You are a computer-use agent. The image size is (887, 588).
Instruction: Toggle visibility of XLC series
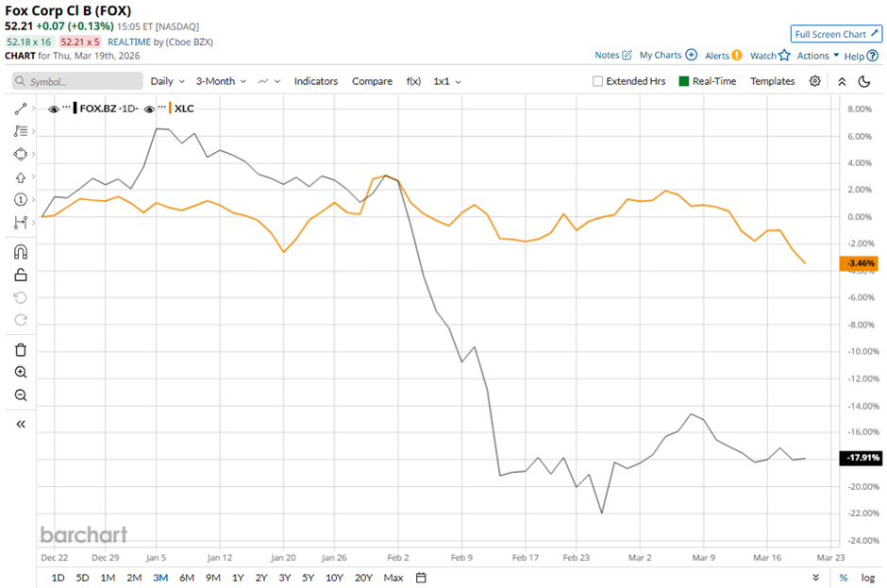click(149, 109)
